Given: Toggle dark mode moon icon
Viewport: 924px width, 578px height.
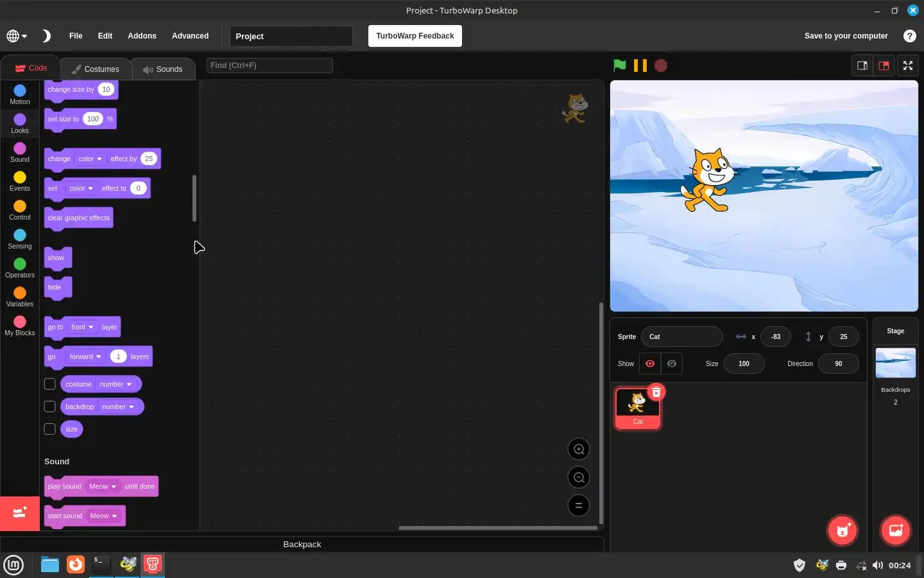Looking at the screenshot, I should (x=46, y=36).
